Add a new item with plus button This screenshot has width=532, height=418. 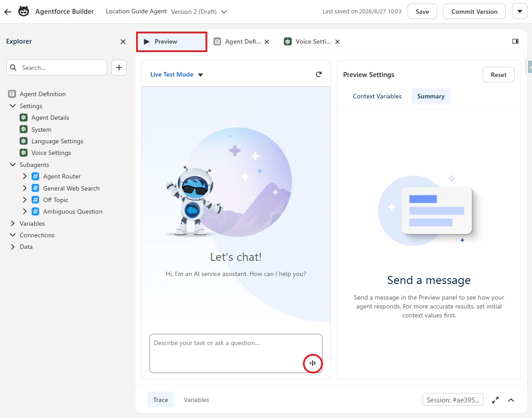click(119, 68)
